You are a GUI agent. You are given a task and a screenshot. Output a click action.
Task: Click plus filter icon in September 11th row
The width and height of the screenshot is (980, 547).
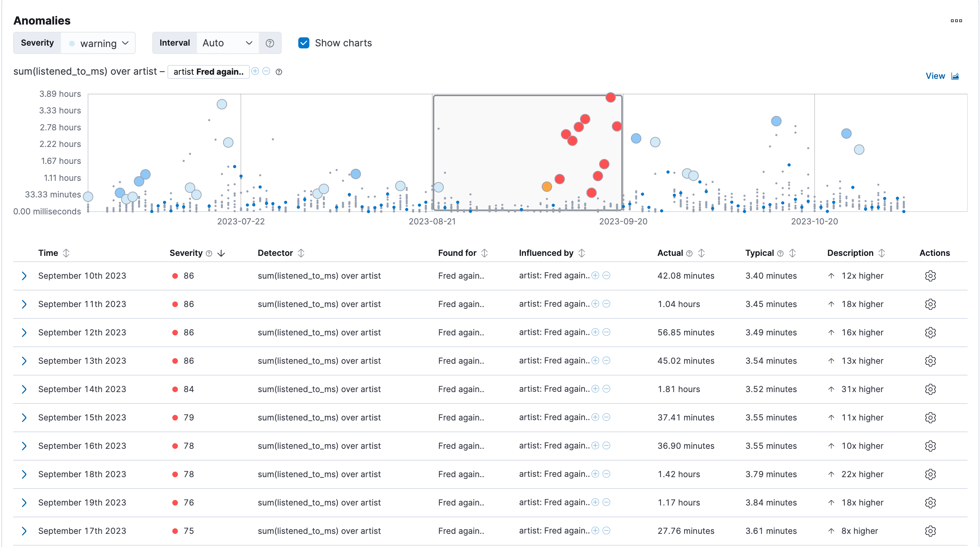(596, 304)
